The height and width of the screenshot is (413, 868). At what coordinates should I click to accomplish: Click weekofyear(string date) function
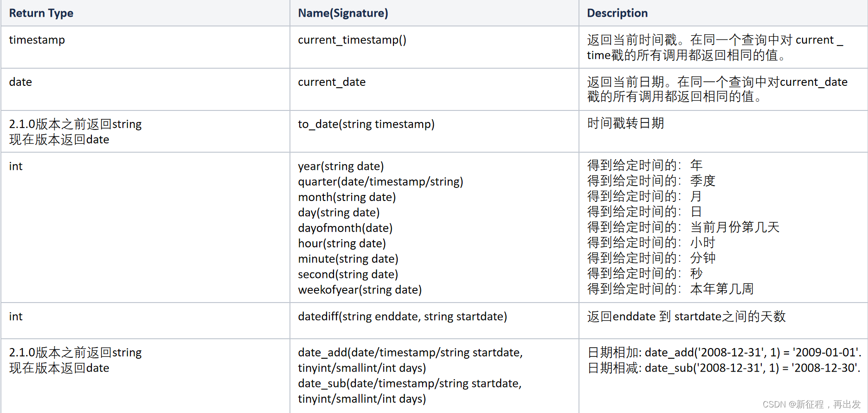[x=360, y=290]
